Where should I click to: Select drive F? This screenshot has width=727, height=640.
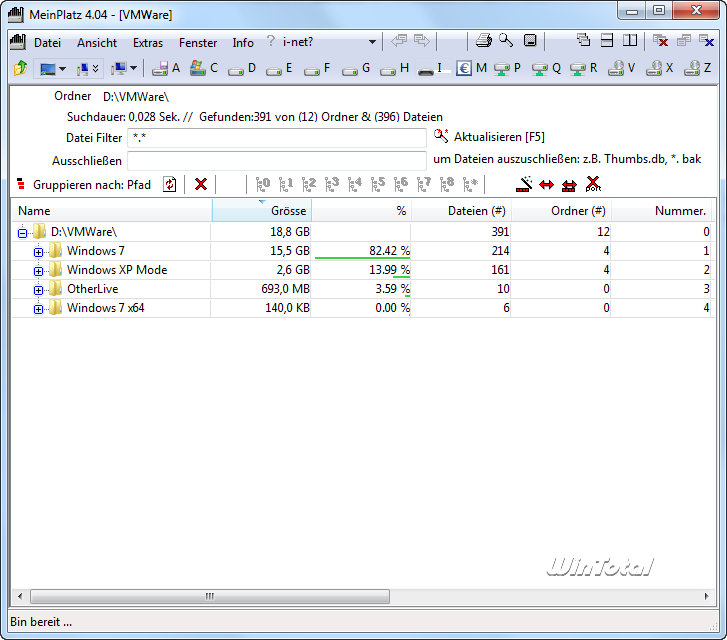point(317,69)
